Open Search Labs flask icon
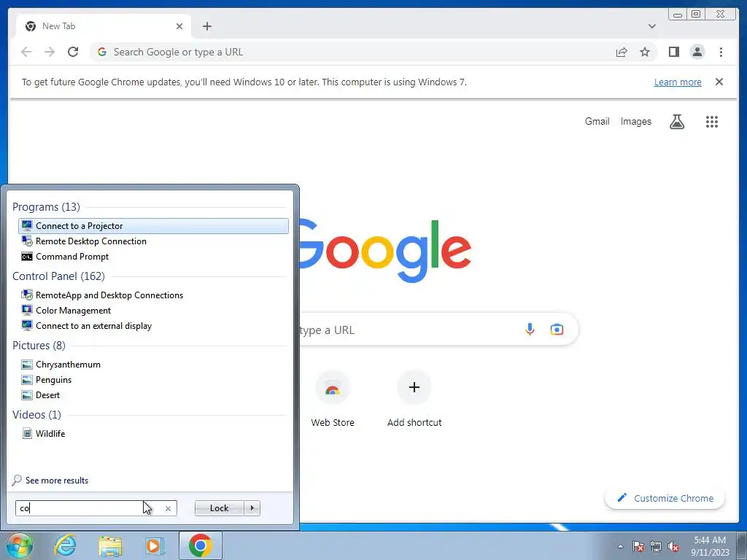 pyautogui.click(x=676, y=122)
